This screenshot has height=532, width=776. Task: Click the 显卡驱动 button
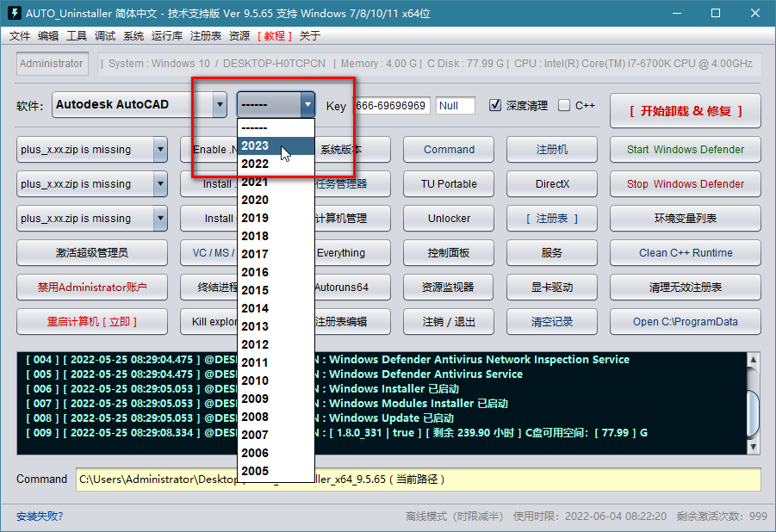[x=552, y=287]
